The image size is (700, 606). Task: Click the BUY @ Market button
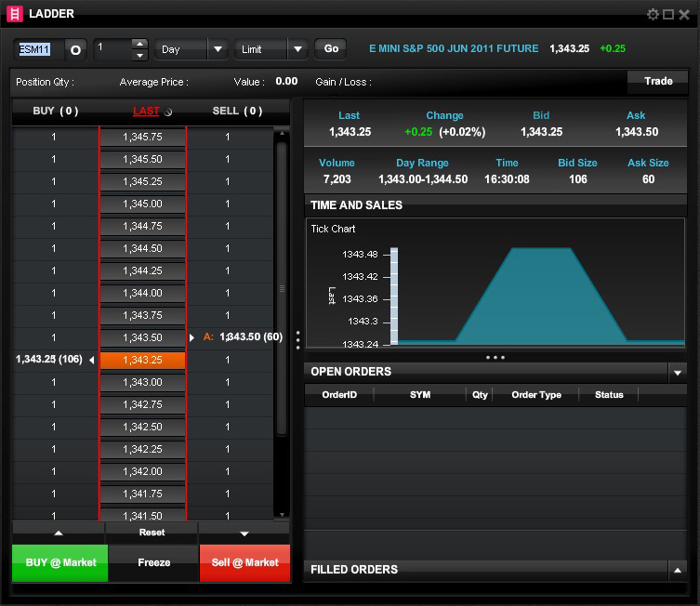coord(60,562)
